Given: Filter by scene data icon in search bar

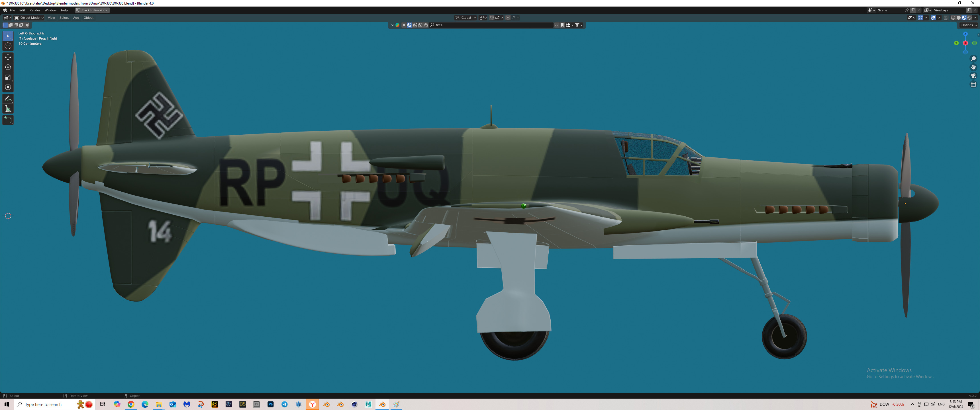Looking at the screenshot, I should (415, 25).
